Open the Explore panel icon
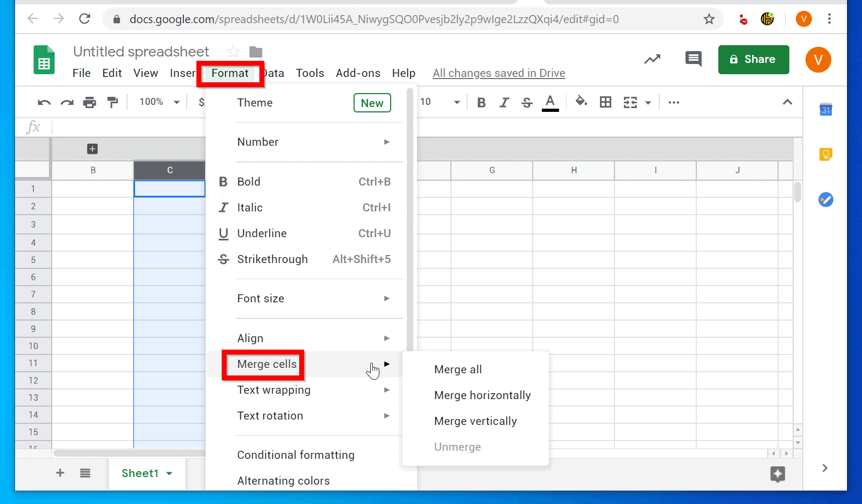 pos(778,474)
